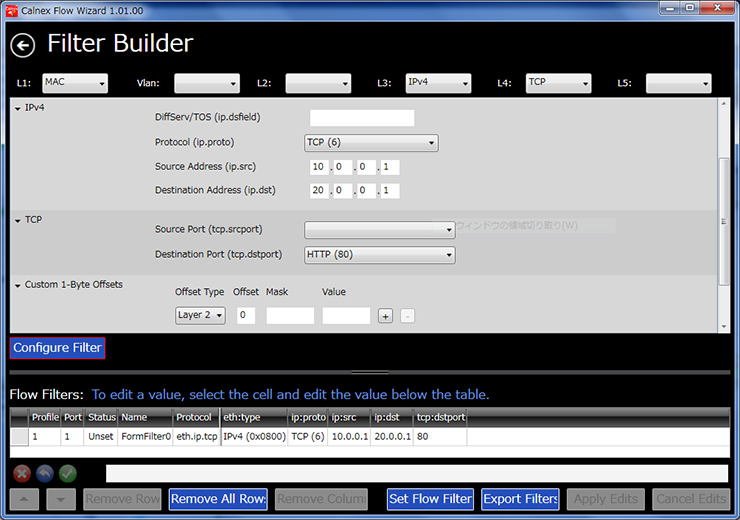Select the row header of FormFilter0
The width and height of the screenshot is (740, 520).
(x=19, y=436)
